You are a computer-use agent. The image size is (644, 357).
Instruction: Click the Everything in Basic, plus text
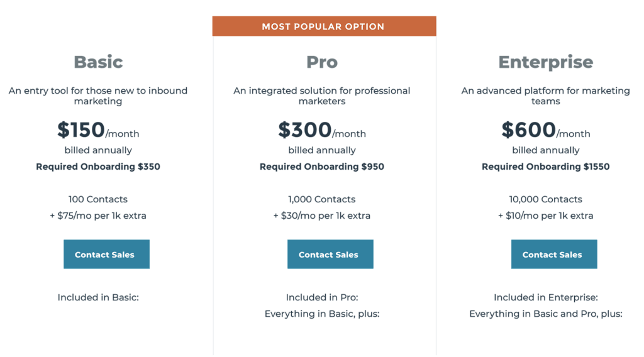click(322, 314)
